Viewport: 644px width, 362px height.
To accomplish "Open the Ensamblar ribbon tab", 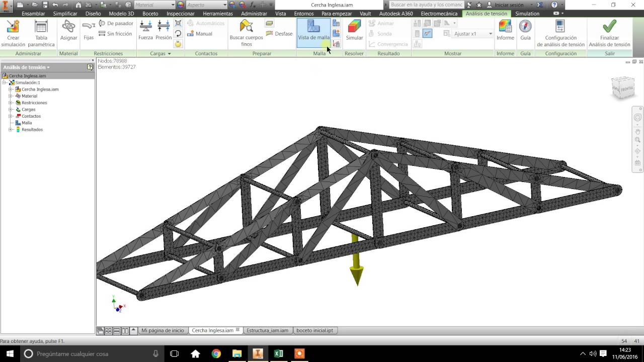I will [33, 14].
